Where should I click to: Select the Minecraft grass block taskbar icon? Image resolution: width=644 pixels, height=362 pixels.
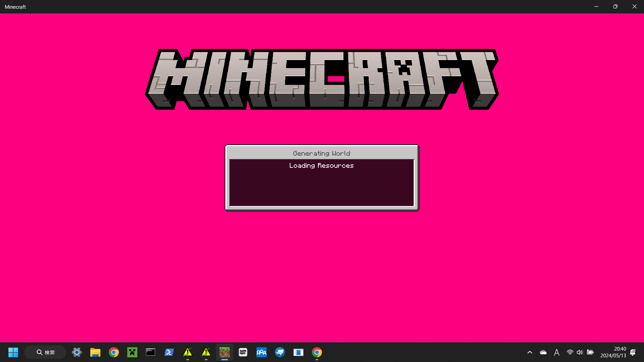coord(225,352)
